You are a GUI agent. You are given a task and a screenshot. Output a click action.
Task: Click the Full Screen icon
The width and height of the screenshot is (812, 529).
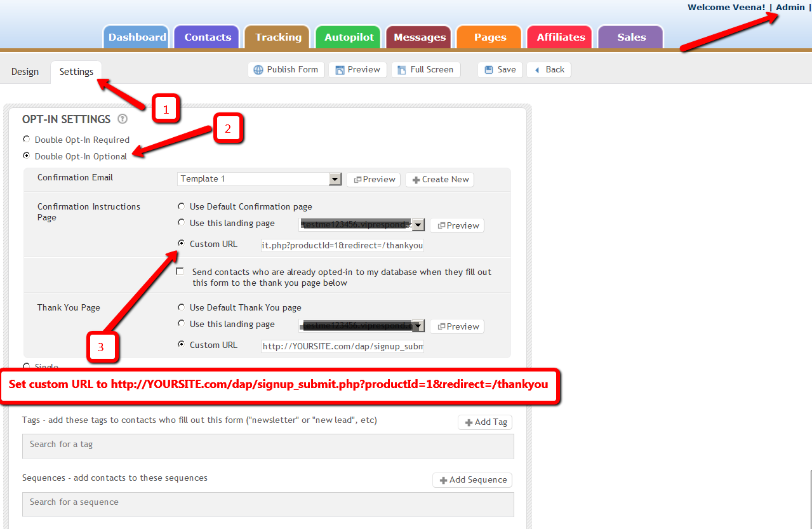(x=403, y=70)
